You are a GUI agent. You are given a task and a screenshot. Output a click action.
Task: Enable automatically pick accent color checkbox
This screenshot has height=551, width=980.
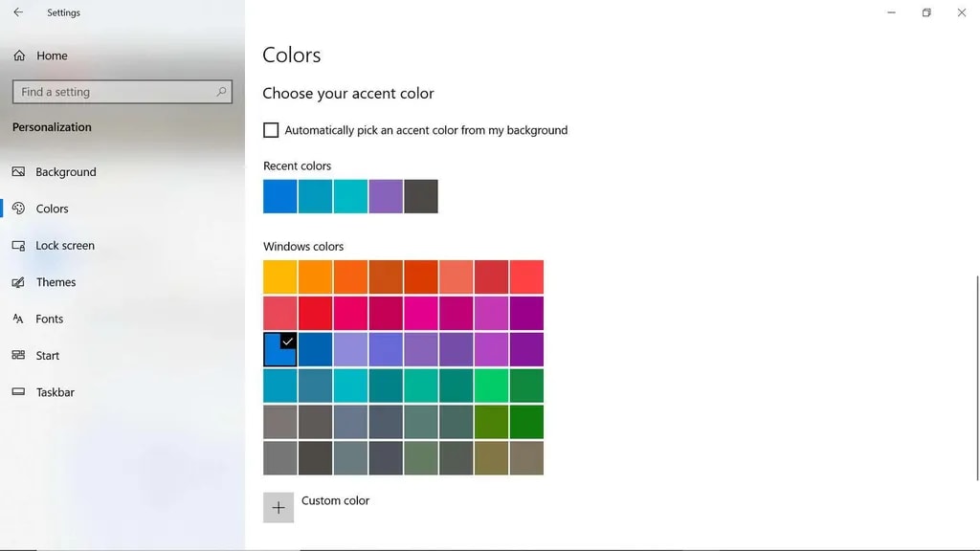pyautogui.click(x=271, y=130)
